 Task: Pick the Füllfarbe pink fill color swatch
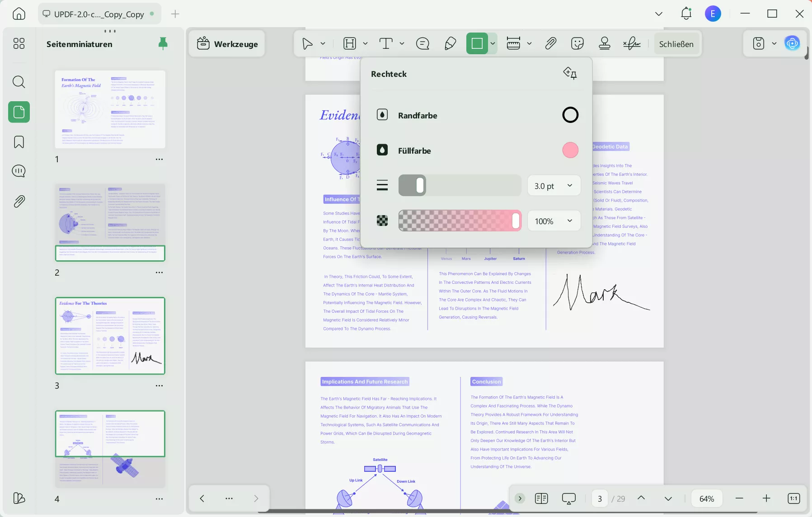(x=570, y=150)
